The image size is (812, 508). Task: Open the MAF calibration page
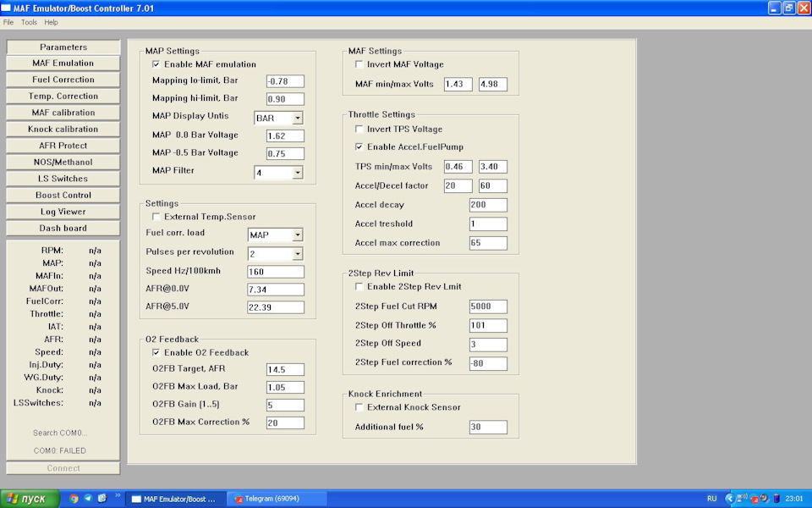[x=63, y=113]
